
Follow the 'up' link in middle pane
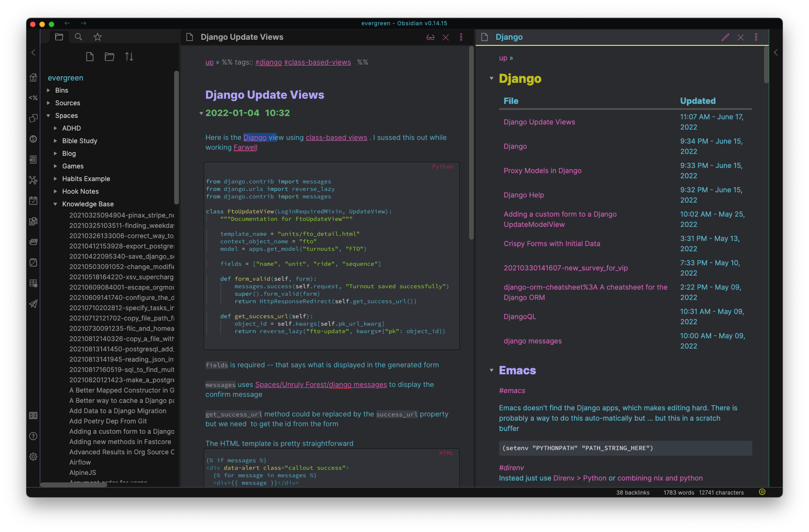(209, 62)
